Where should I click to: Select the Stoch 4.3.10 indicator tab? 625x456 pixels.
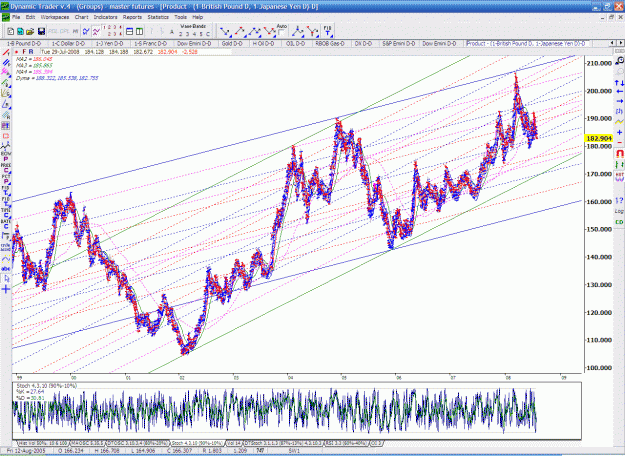[x=198, y=443]
